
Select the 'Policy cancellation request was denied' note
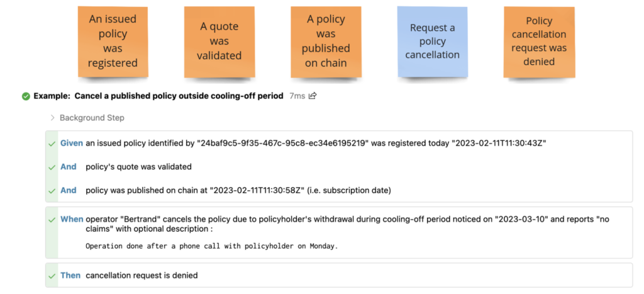(x=539, y=41)
